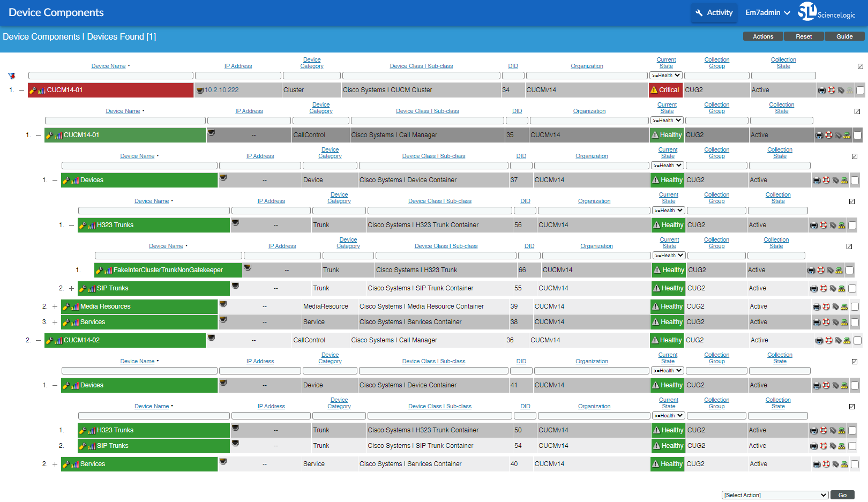Sort top table by DID

[x=513, y=66]
